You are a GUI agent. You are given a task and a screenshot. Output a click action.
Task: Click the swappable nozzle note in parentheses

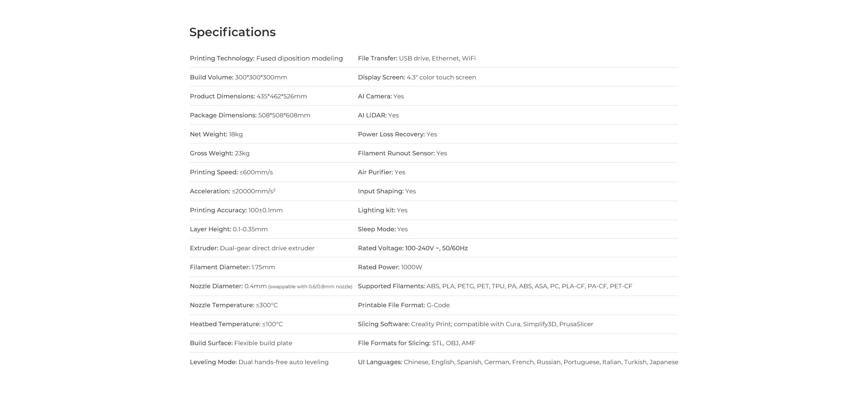tap(310, 286)
